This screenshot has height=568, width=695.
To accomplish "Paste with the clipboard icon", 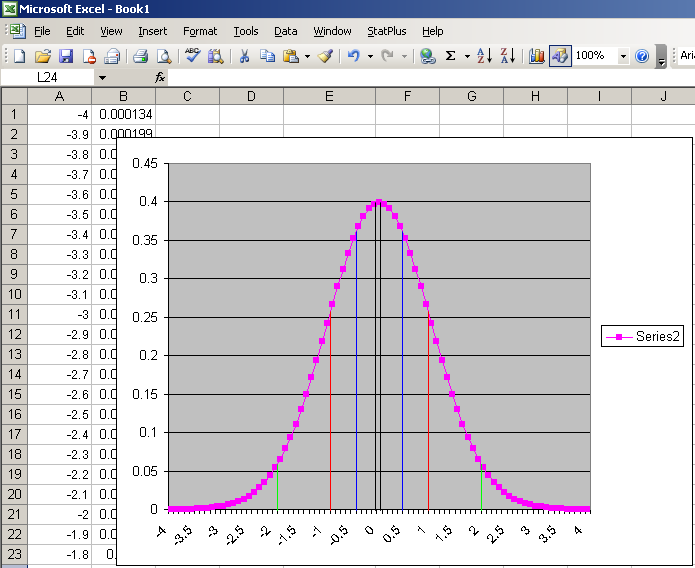I will click(291, 56).
